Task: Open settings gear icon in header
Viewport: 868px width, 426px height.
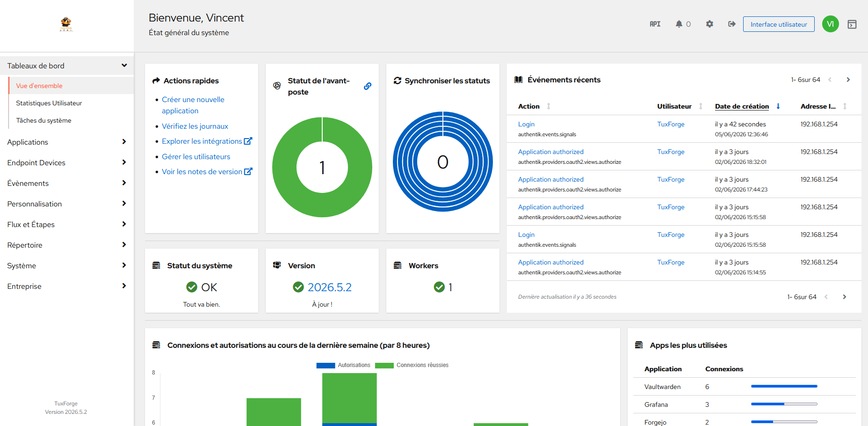Action: [x=709, y=24]
